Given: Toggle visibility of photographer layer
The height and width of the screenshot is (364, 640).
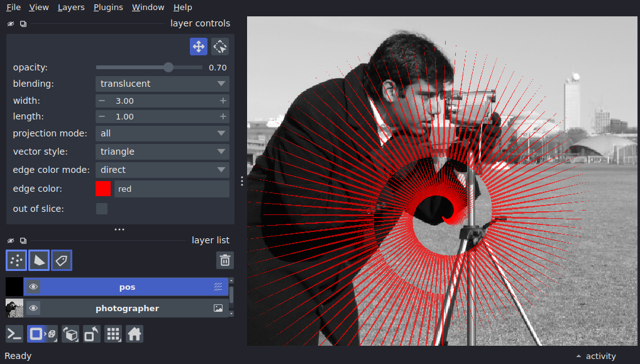Looking at the screenshot, I should point(33,308).
